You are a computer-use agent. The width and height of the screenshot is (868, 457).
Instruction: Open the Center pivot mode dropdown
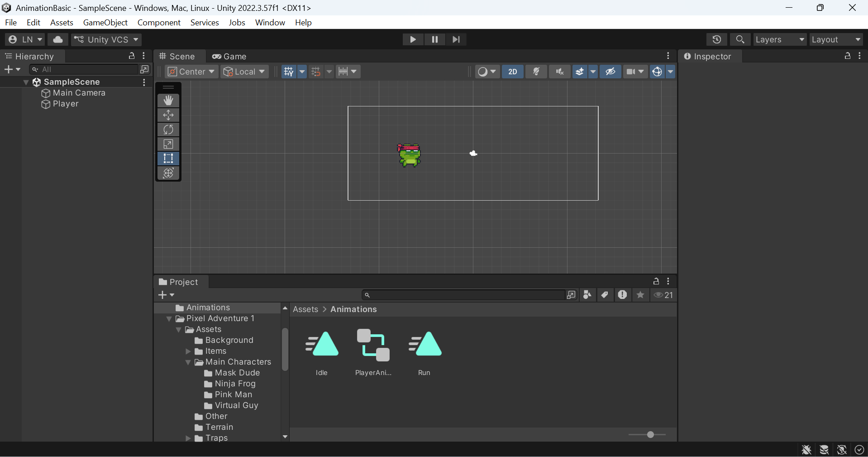coord(191,72)
